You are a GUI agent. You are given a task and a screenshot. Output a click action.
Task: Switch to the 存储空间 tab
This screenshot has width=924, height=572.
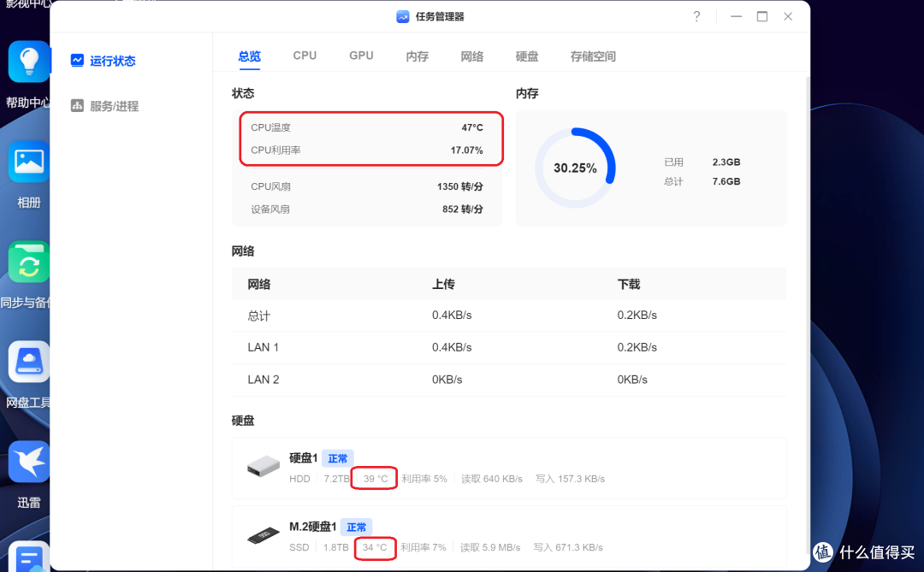point(593,56)
